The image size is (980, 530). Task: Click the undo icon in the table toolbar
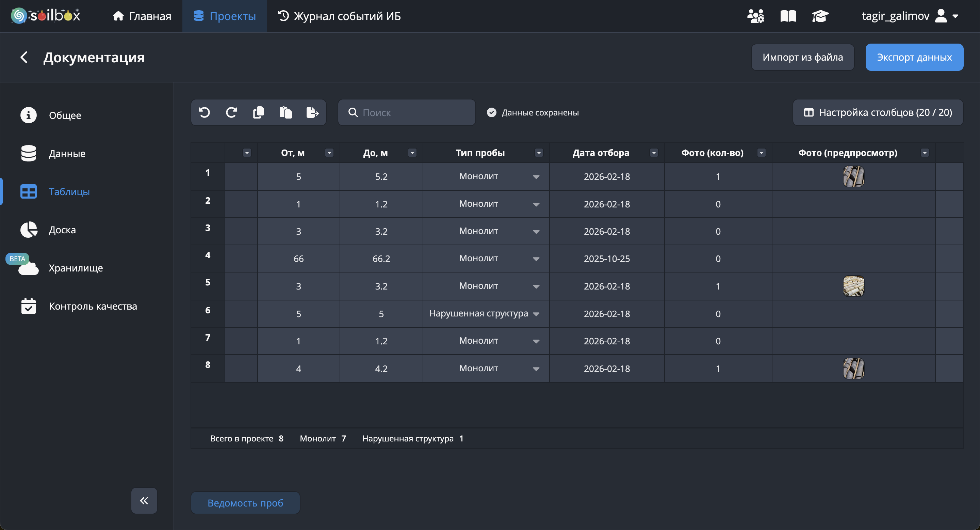click(204, 112)
